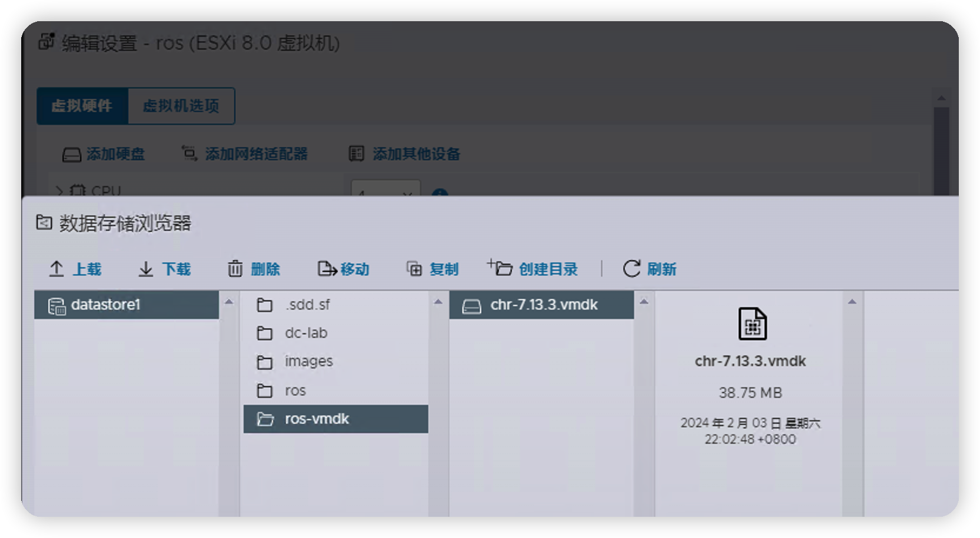This screenshot has width=980, height=538.
Task: Select the .sdd.sf folder name
Action: 308,305
